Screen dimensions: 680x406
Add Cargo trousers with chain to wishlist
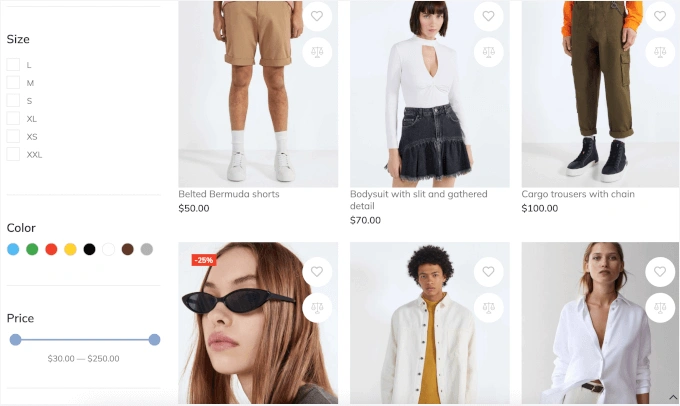tap(660, 16)
